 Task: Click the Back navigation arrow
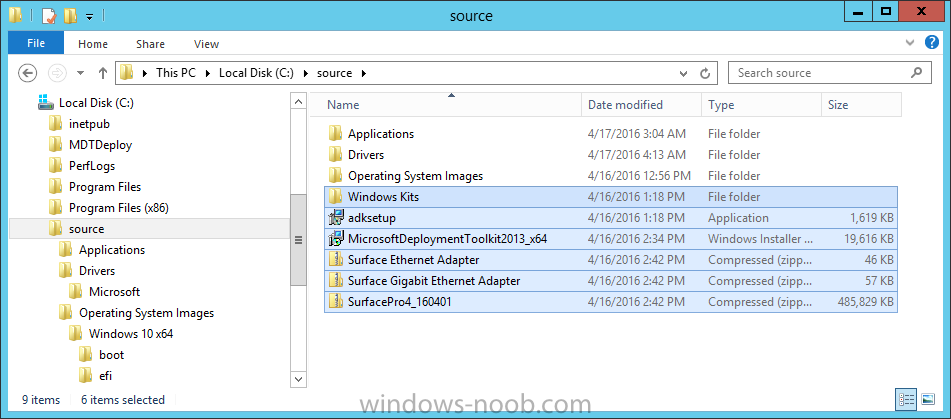coord(27,73)
